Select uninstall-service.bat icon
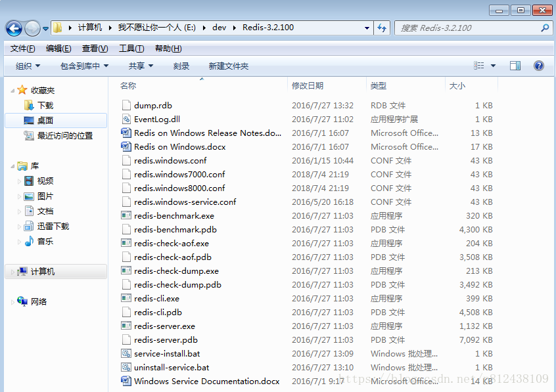This screenshot has width=556, height=392. [x=126, y=367]
